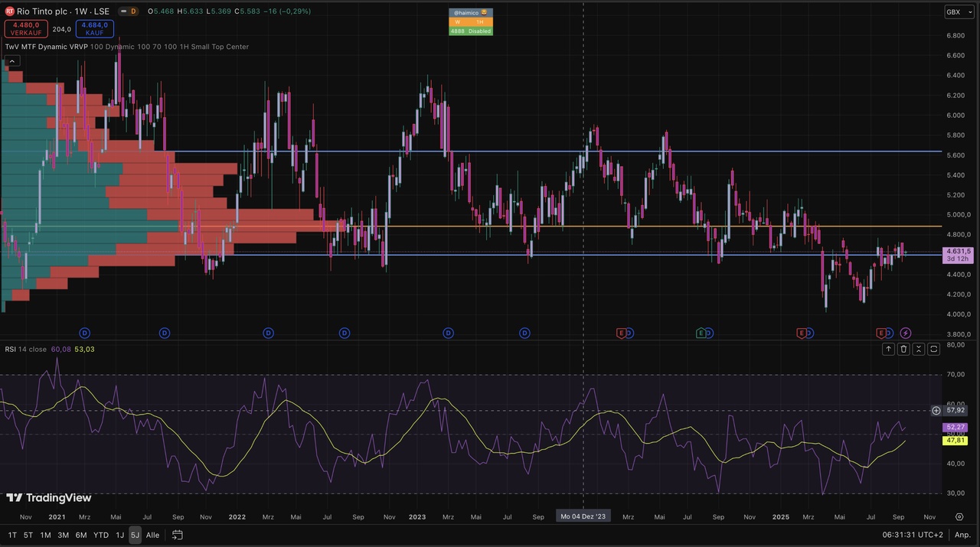This screenshot has width=980, height=547.
Task: Click the dividend marker near March 2023
Action: (x=448, y=333)
